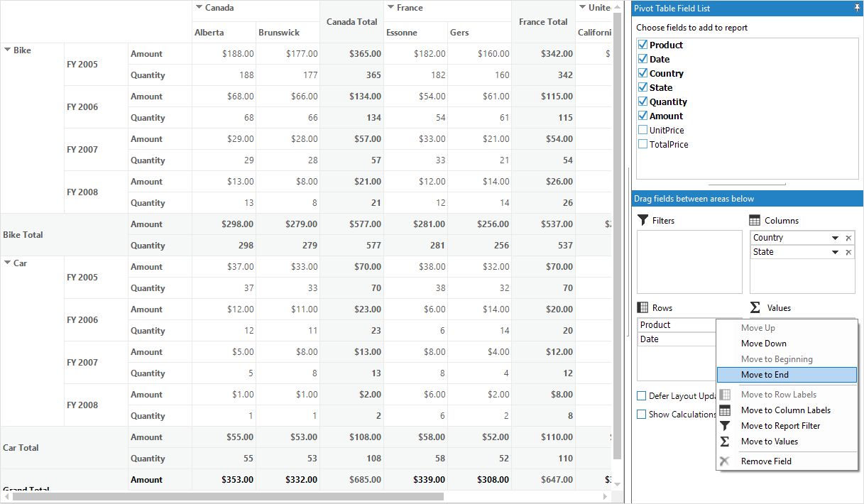Toggle the Show Calculations checkbox

(x=642, y=415)
